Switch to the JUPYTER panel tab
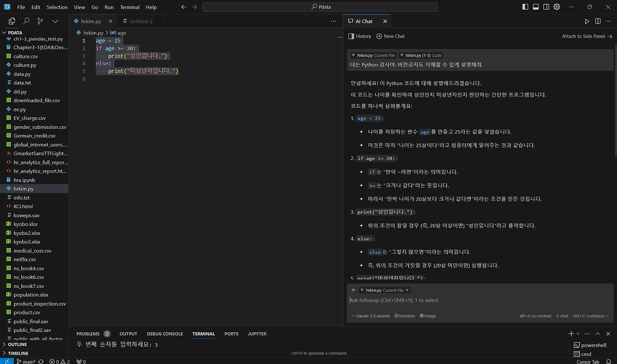617x364 pixels. 257,334
